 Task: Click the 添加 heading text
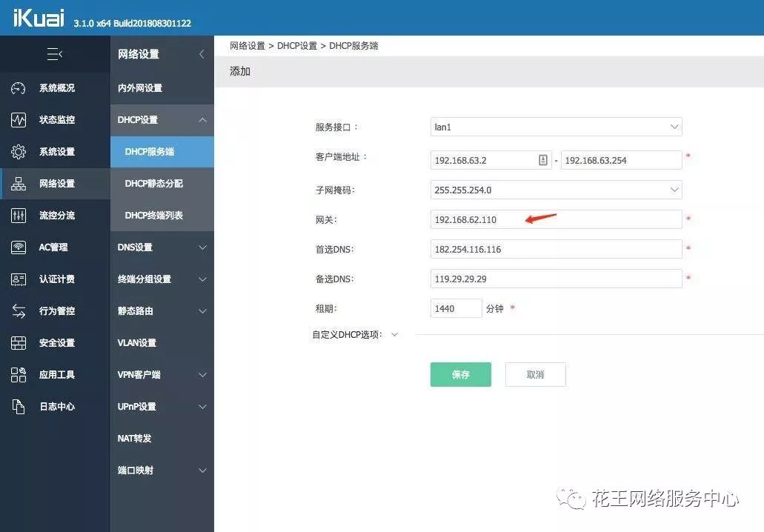tap(240, 71)
